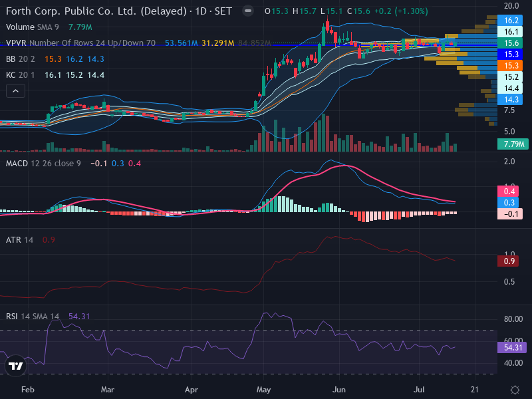This screenshot has width=532, height=399.
Task: Click the pink 0.4 MACD signal label
Action: pyautogui.click(x=509, y=192)
